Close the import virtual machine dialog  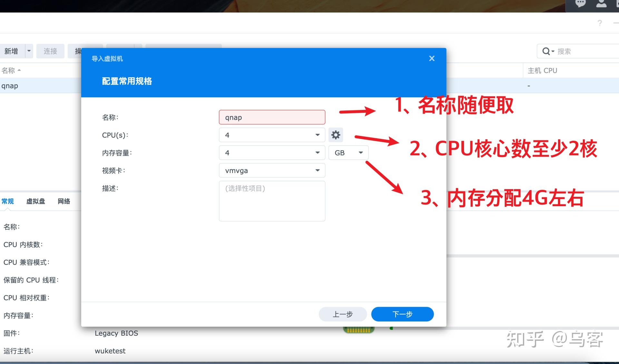[432, 59]
